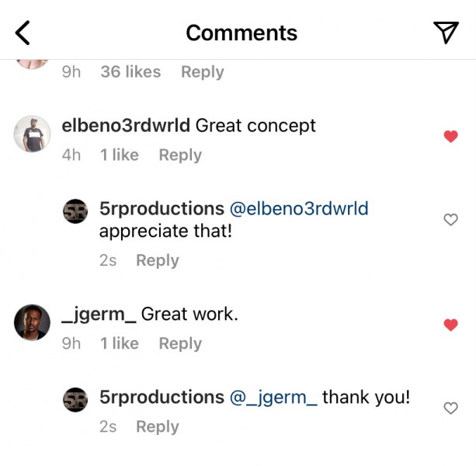Open the @elbeno3rdwrld mention link
Viewport: 476px width, 466px height.
coord(299,209)
